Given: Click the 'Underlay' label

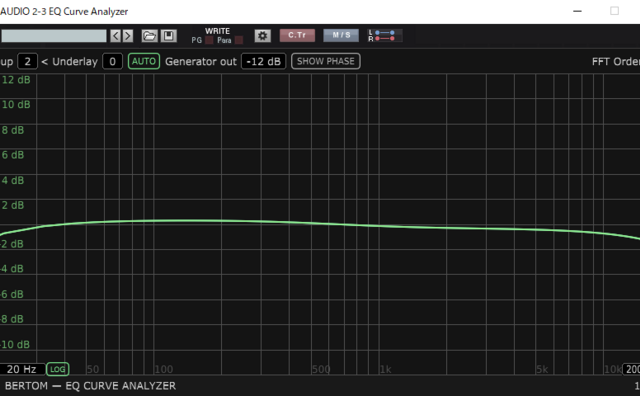Looking at the screenshot, I should tap(75, 62).
